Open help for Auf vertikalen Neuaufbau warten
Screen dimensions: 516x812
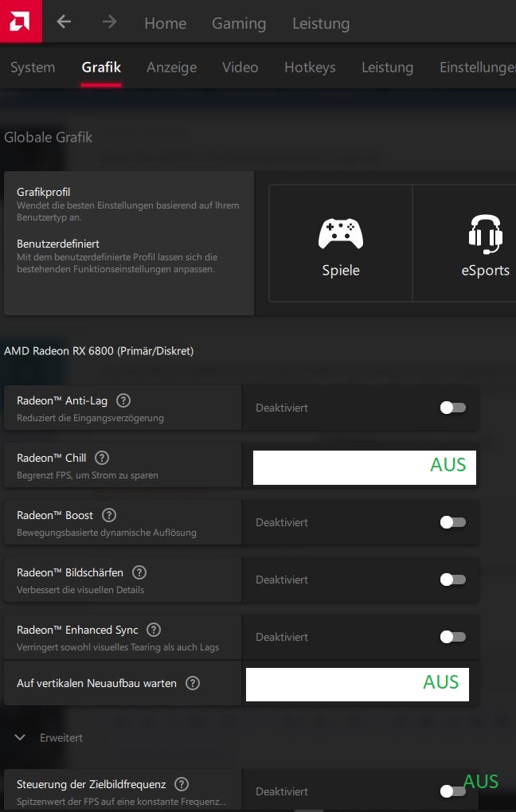coord(192,683)
